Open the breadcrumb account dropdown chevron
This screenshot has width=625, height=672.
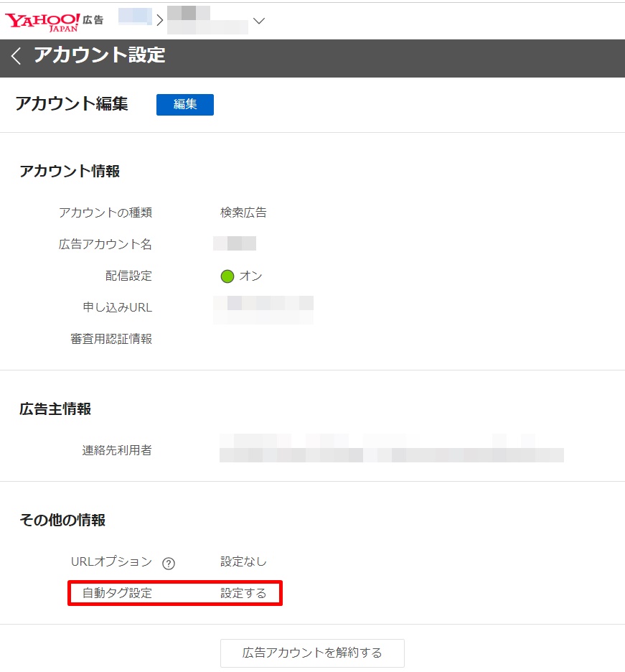[x=258, y=20]
